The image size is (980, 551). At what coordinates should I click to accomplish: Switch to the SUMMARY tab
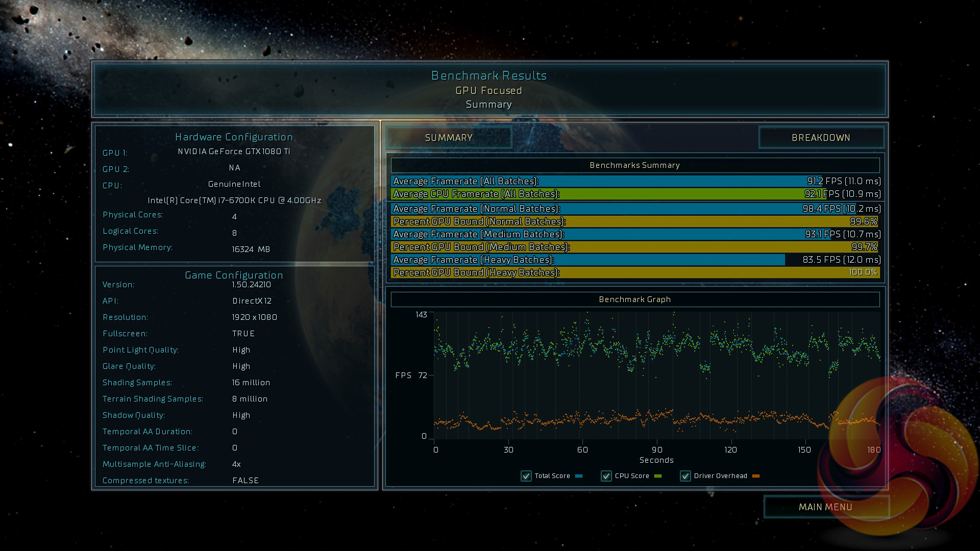449,138
